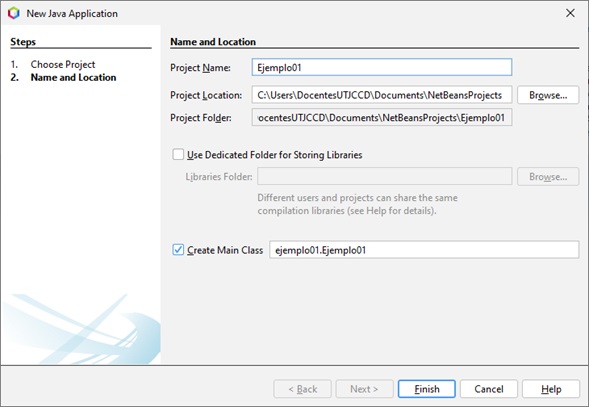Enable Use Dedicated Folder for Storing Libraries
The width and height of the screenshot is (589, 407).
pos(178,154)
